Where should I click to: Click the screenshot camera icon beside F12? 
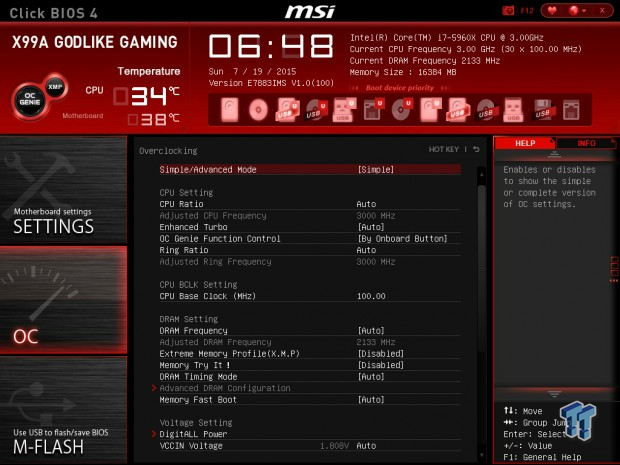tap(508, 11)
